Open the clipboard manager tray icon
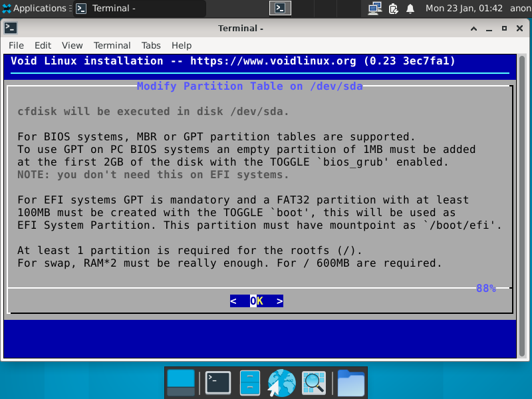 click(x=393, y=9)
